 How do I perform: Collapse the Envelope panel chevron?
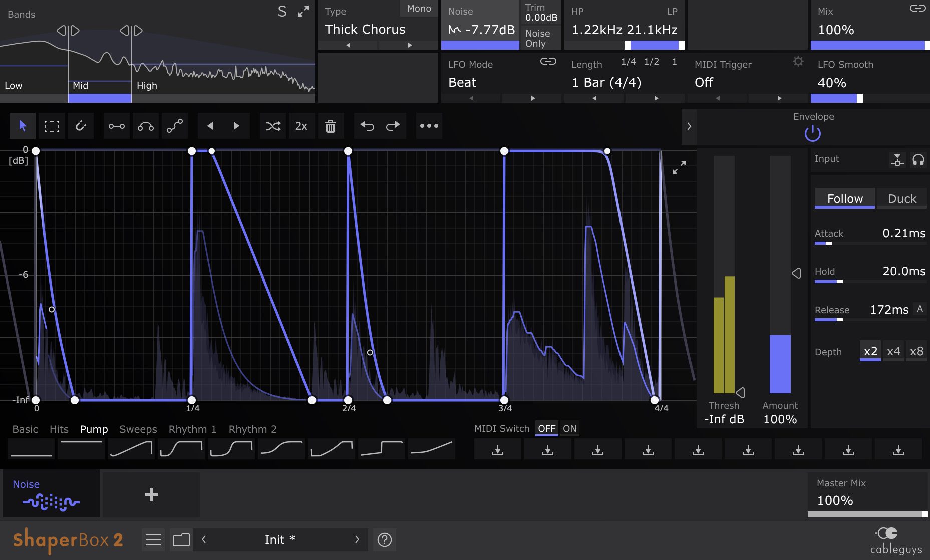689,126
